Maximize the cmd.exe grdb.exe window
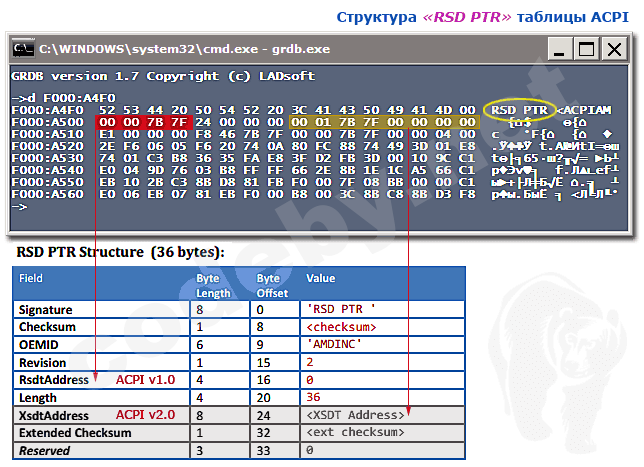 pos(586,49)
